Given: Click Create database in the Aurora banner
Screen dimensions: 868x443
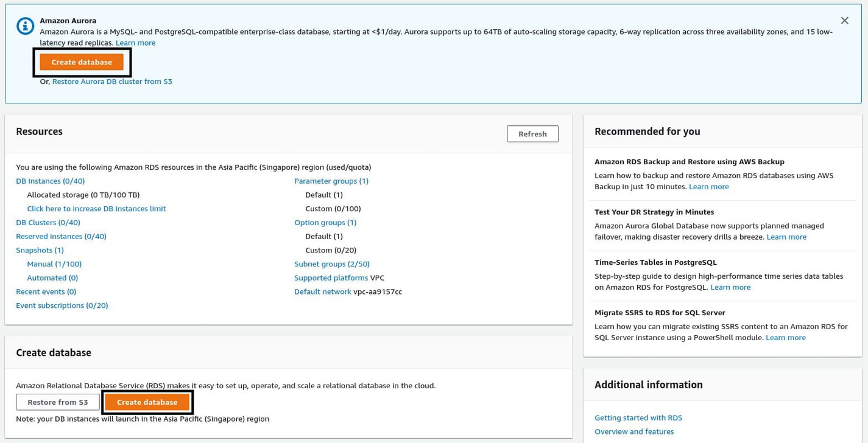Looking at the screenshot, I should pyautogui.click(x=82, y=61).
